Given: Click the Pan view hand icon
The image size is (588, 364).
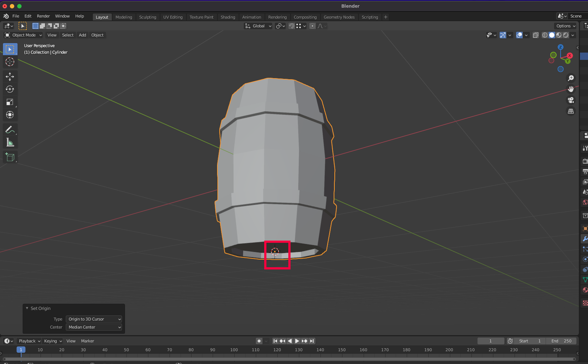Looking at the screenshot, I should [x=571, y=89].
